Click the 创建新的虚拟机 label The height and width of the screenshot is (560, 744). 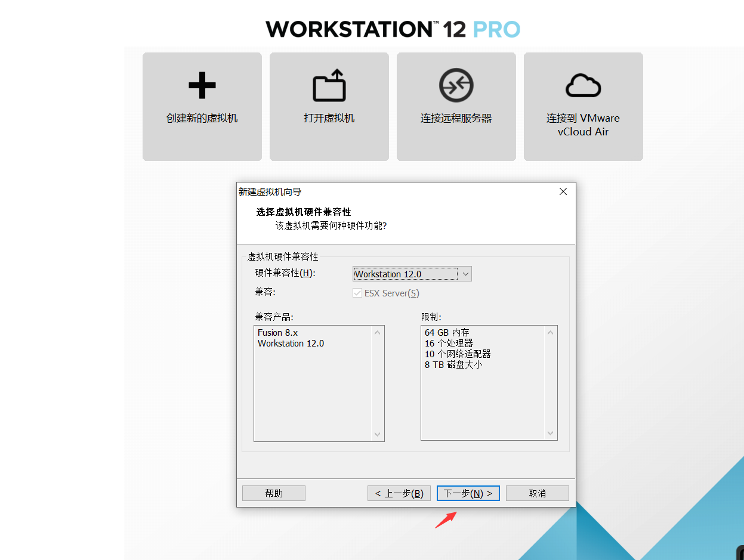(202, 118)
